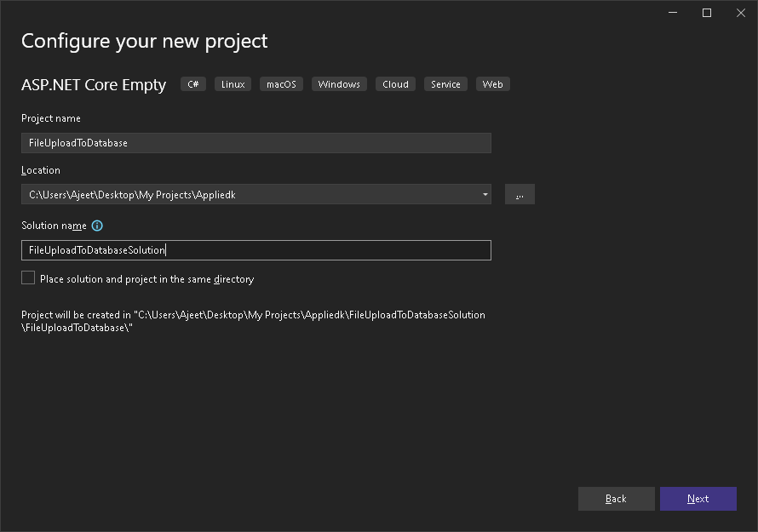Select the Service tag
This screenshot has width=758, height=532.
[x=445, y=84]
